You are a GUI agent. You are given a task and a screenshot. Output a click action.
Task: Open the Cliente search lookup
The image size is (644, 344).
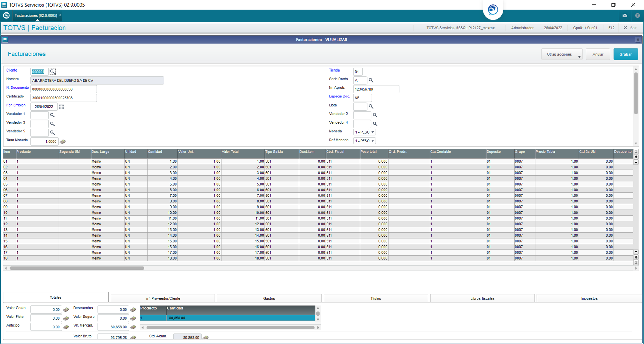click(x=53, y=72)
